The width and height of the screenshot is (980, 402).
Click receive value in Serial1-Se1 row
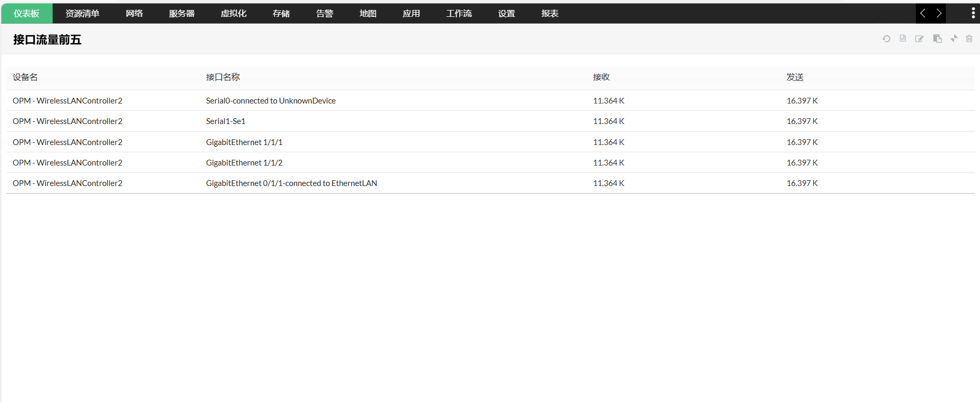pyautogui.click(x=609, y=121)
